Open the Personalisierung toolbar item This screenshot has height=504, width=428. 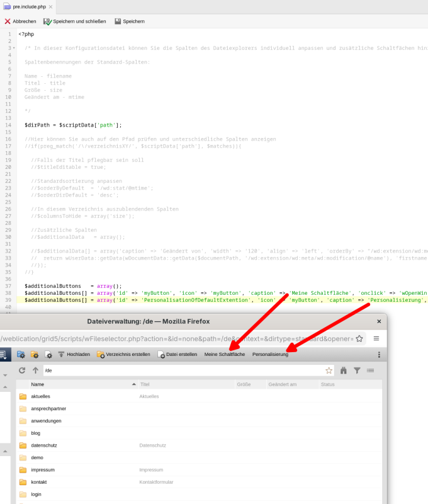pyautogui.click(x=270, y=354)
